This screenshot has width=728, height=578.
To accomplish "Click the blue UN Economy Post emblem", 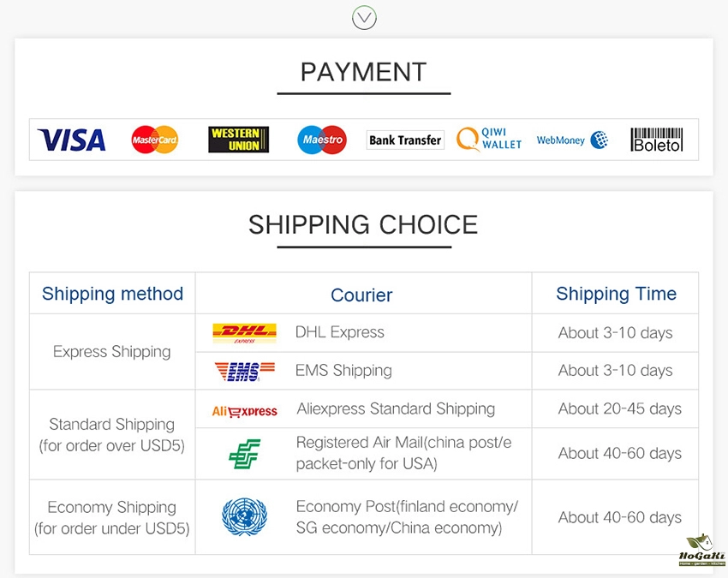I will [x=244, y=517].
